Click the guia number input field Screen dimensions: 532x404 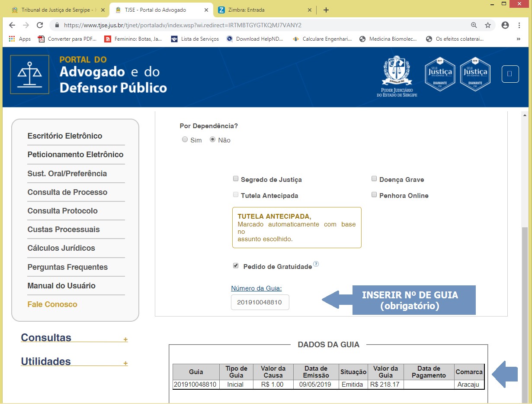click(x=260, y=302)
